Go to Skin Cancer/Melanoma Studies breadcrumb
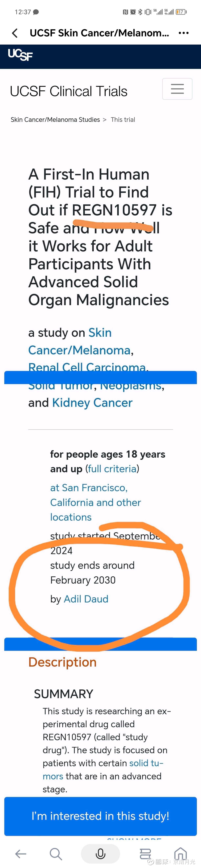The height and width of the screenshot is (868, 201). pos(55,120)
